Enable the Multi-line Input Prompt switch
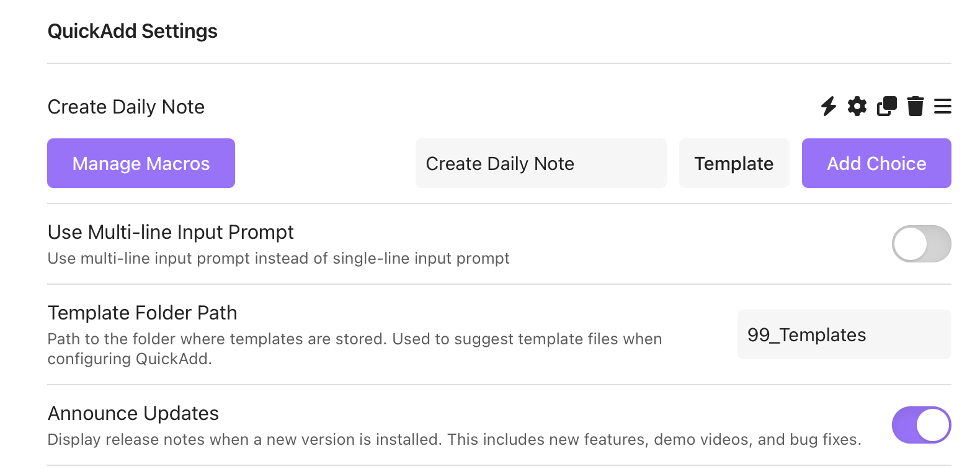 (x=921, y=244)
